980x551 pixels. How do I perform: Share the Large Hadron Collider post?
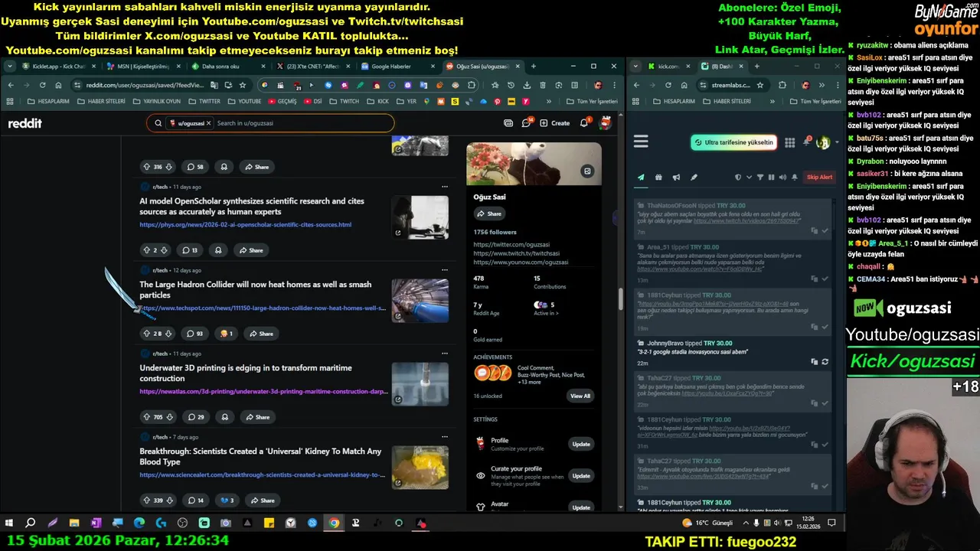260,334
